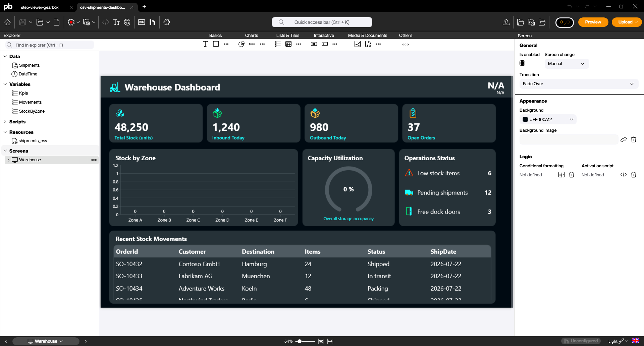This screenshot has height=346, width=644.
Task: Collapse the Variables tree section
Action: 5,84
